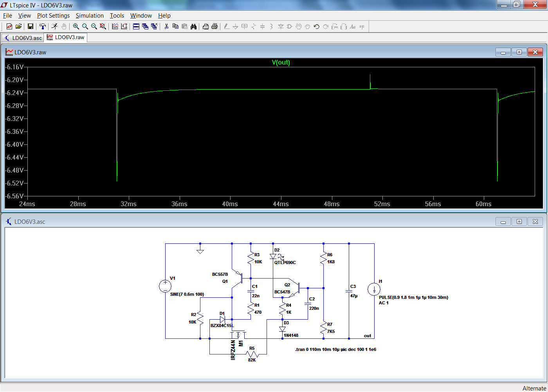
Task: Click the scissors Cut icon
Action: pos(166,27)
